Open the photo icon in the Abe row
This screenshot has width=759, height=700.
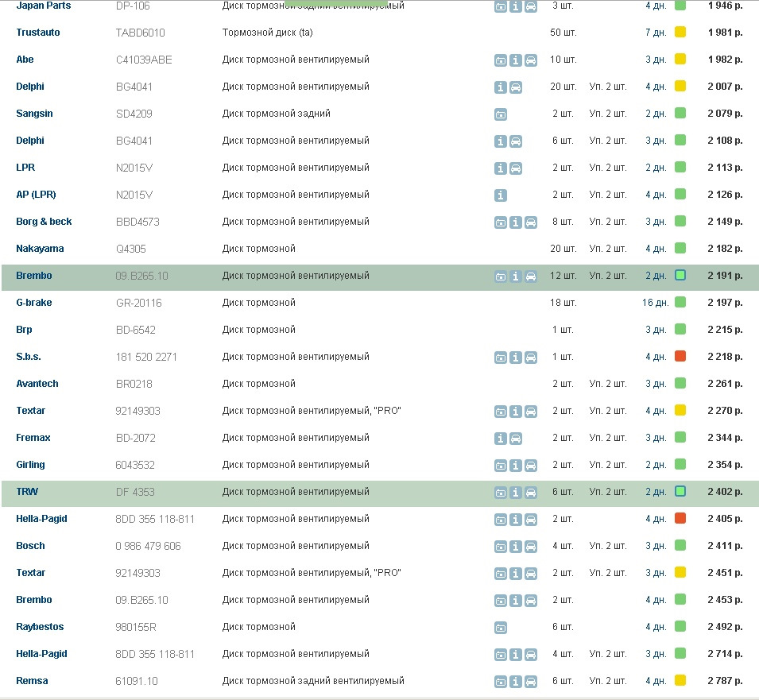501,60
